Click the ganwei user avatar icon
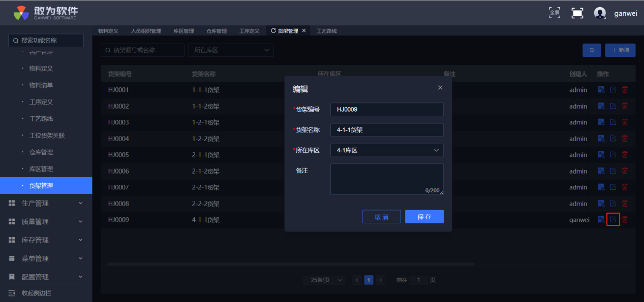The height and width of the screenshot is (302, 644). click(600, 13)
